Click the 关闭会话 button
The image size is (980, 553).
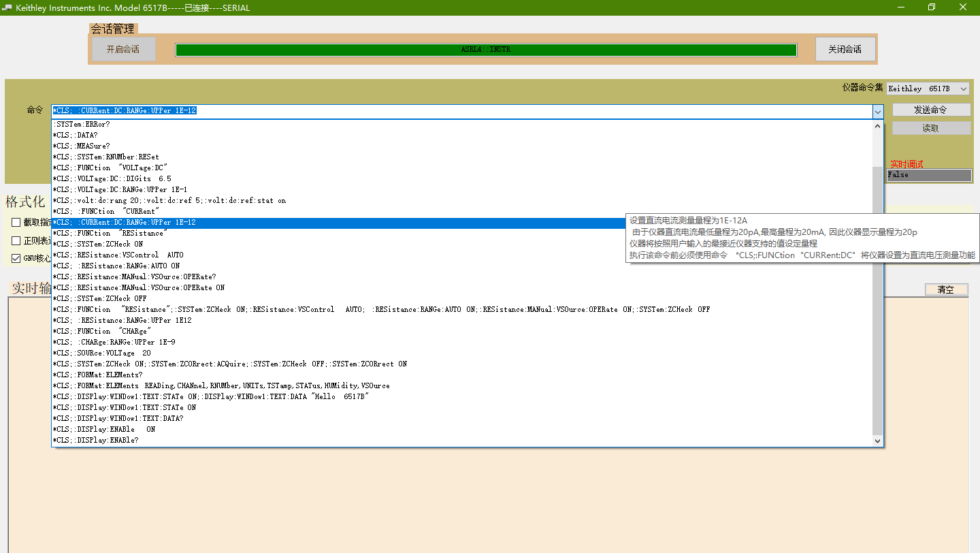[x=845, y=49]
